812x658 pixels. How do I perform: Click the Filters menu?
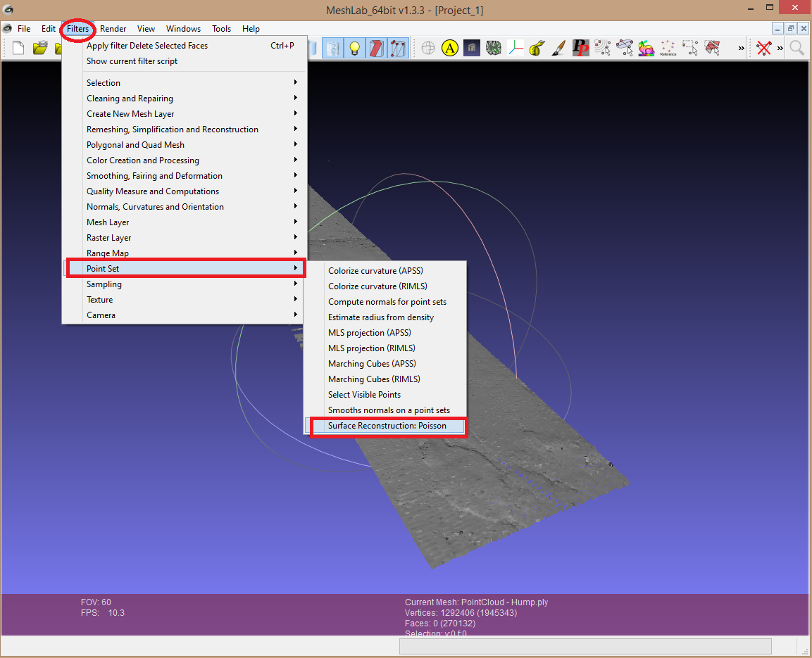[x=77, y=29]
